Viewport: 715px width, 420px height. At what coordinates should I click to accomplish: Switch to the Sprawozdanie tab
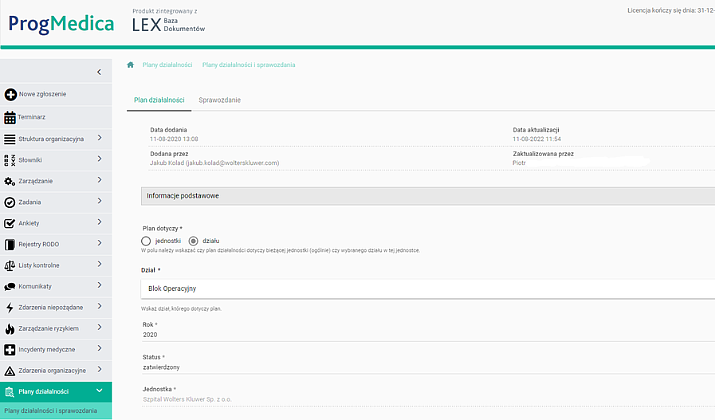click(x=220, y=100)
